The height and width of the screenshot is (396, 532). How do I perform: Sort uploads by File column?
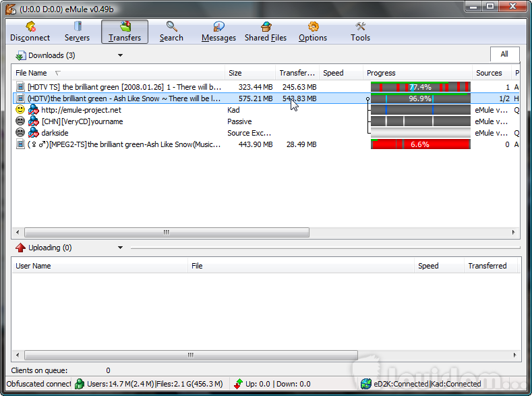click(301, 266)
